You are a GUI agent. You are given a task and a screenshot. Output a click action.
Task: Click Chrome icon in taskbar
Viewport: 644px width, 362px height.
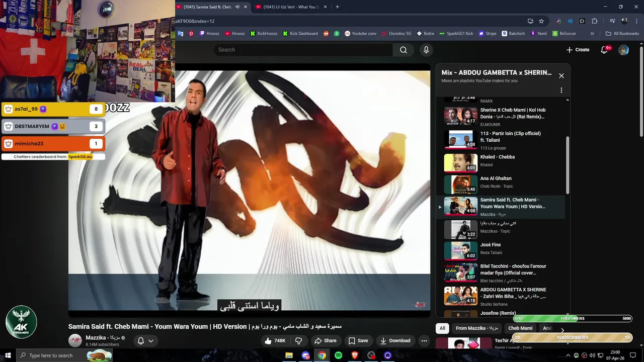click(x=322, y=355)
